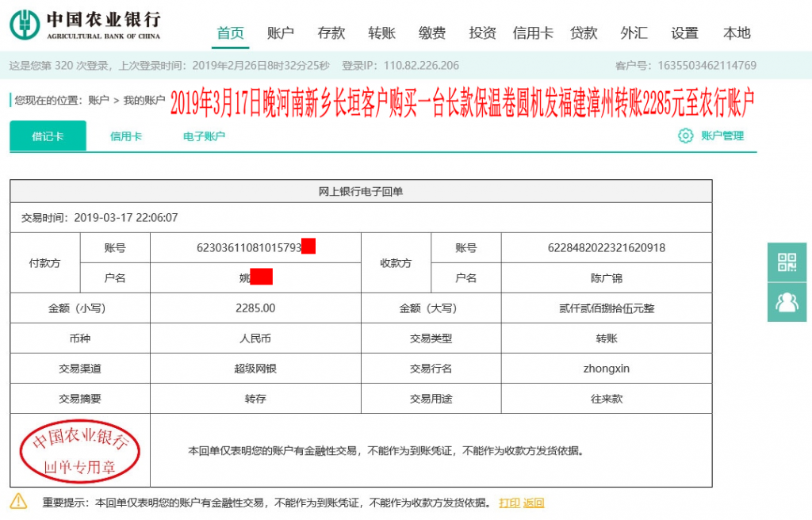Image resolution: width=812 pixels, height=520 pixels.
Task: Click the customer service person icon on right sidebar
Action: tap(786, 302)
